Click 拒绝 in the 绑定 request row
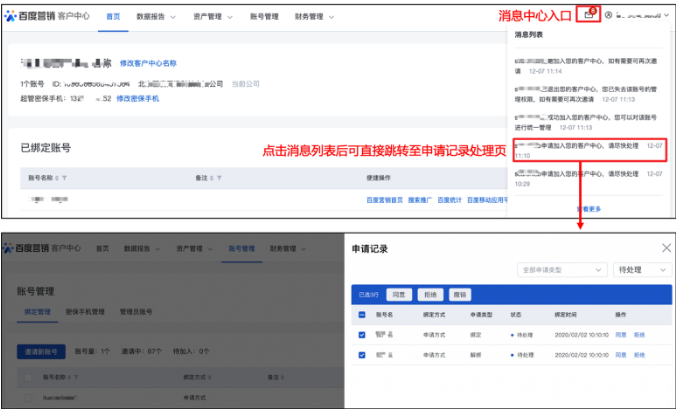Image resolution: width=679 pixels, height=415 pixels. pyautogui.click(x=640, y=335)
